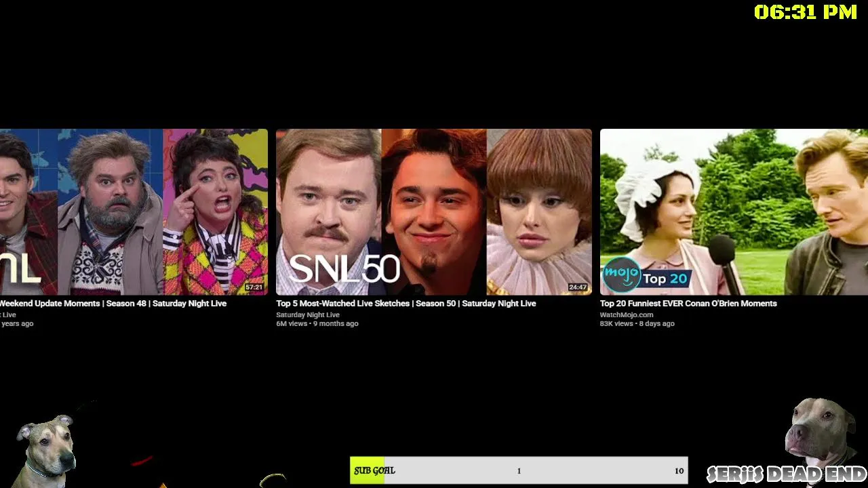
Task: Click title 'Top 5 Most-Watched Live Sketches'
Action: click(406, 304)
